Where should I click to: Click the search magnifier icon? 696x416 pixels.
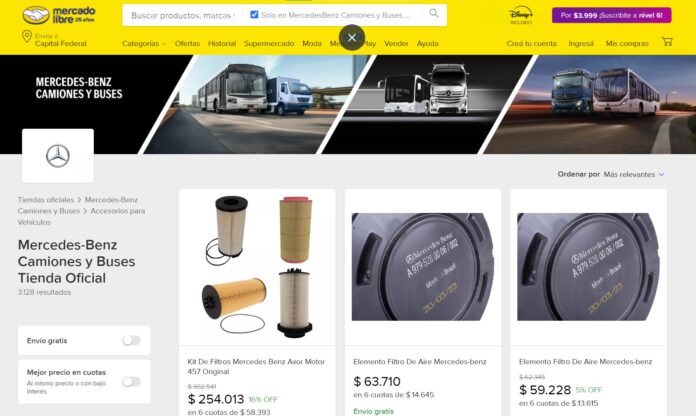(x=434, y=13)
